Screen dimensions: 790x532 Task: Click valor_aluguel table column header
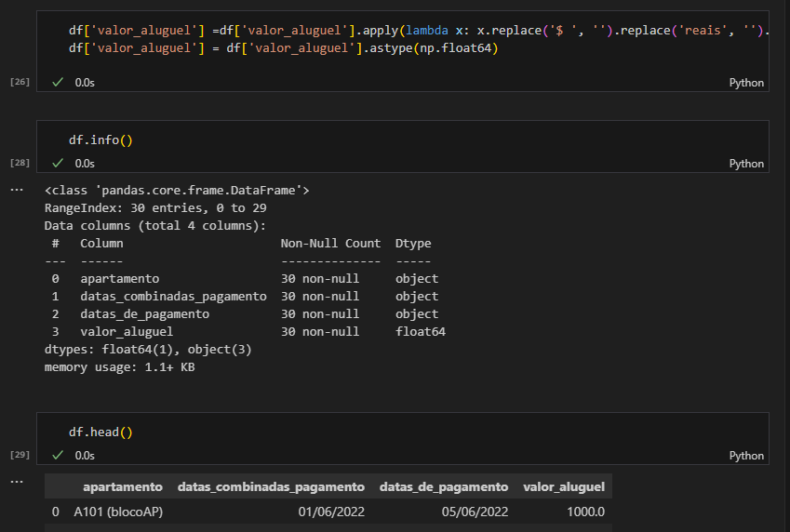(x=564, y=486)
